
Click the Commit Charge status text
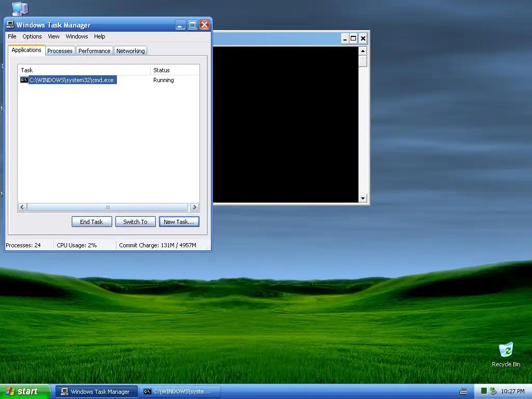158,245
